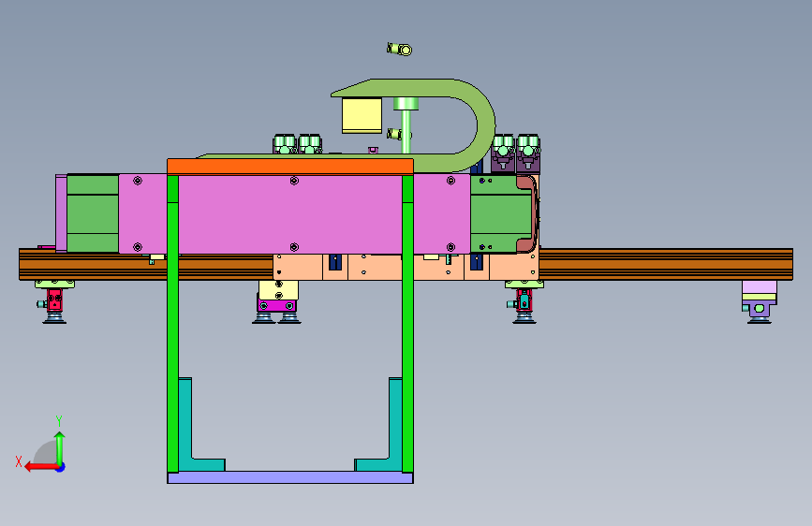
Task: Select the green motor block at left end
Action: tap(93, 213)
